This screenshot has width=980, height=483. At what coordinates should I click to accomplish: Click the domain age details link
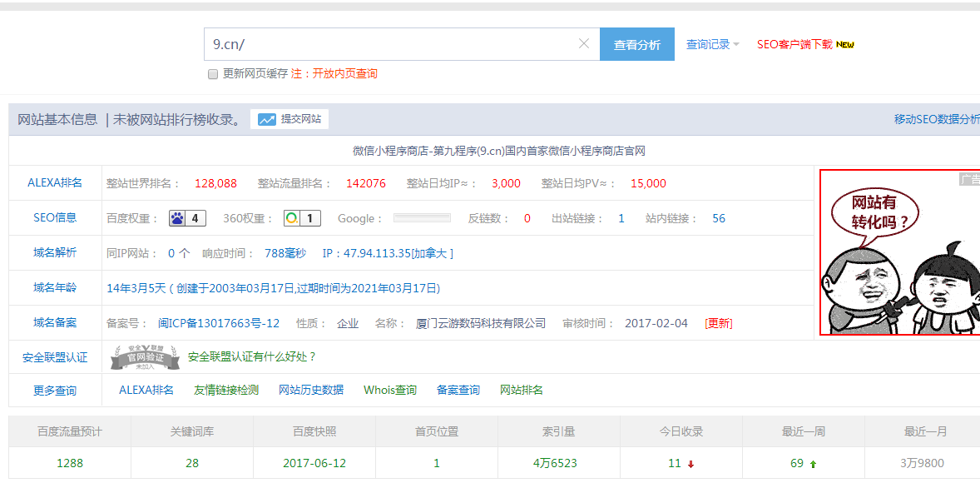[x=273, y=288]
